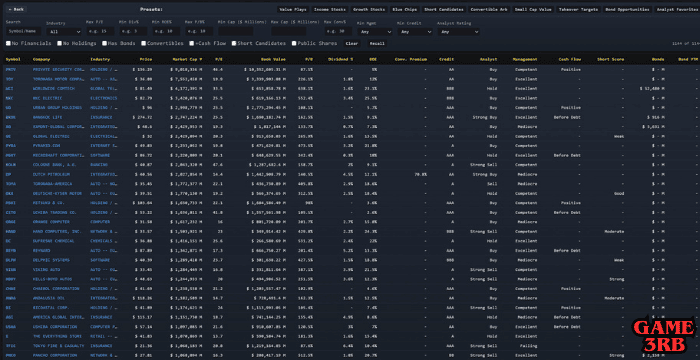Click the Max P/E input field

100,31
